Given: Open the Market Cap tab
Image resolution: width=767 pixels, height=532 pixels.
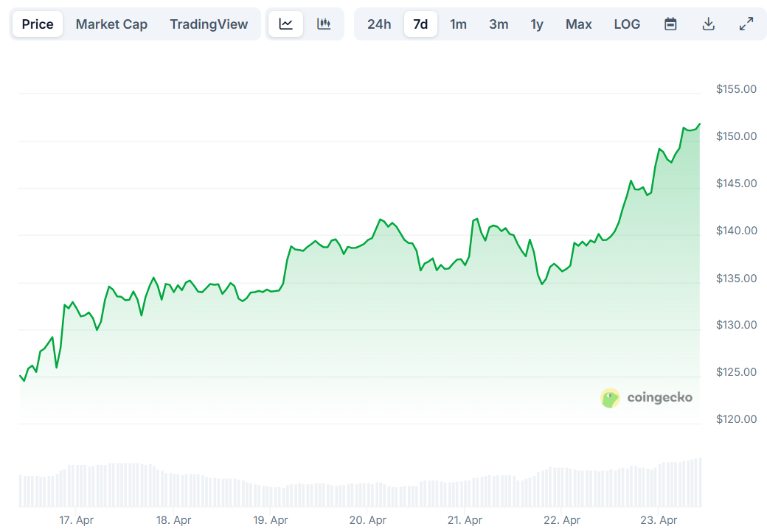Looking at the screenshot, I should click(x=111, y=24).
